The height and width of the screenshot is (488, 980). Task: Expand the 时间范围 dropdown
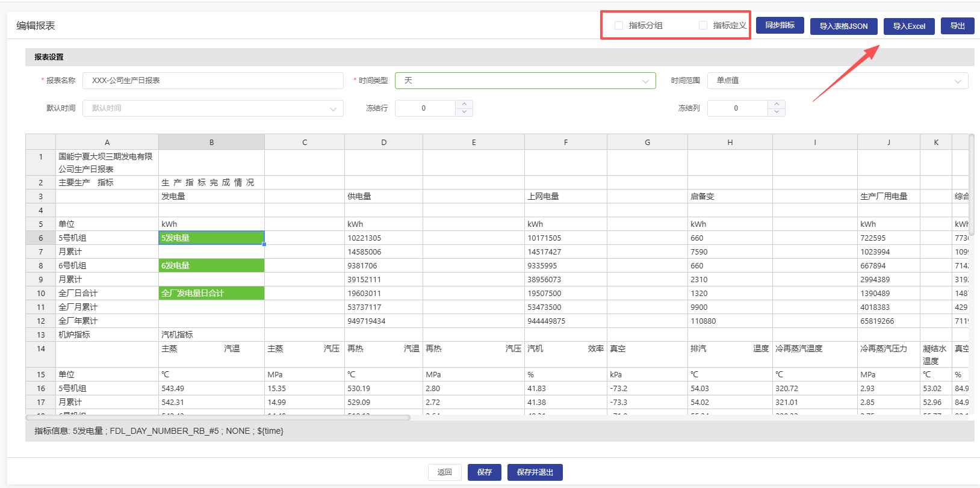(837, 81)
